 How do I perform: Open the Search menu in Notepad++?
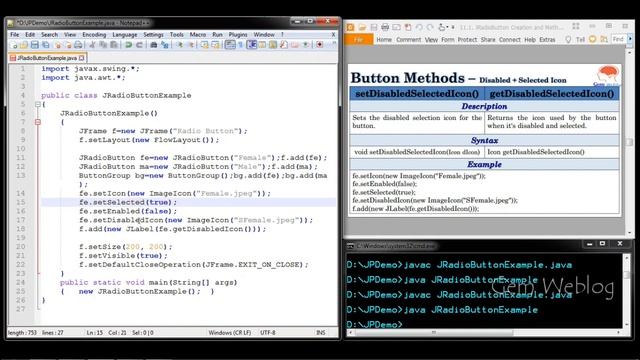tap(49, 35)
